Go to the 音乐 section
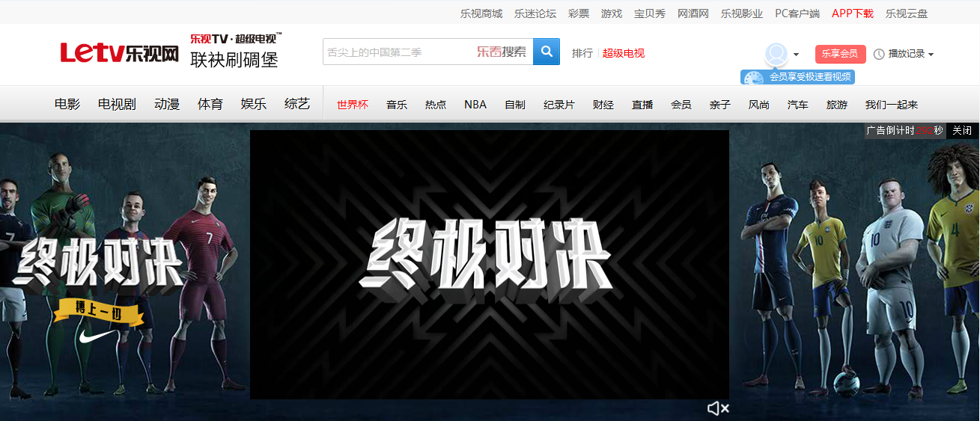Screen dimensions: 980x421 (397, 105)
